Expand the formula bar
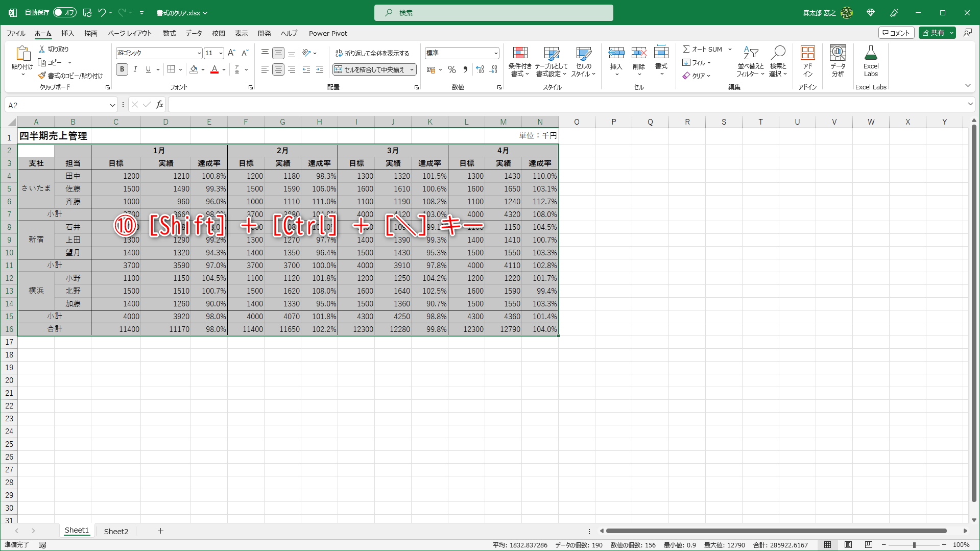The image size is (980, 551). (970, 104)
